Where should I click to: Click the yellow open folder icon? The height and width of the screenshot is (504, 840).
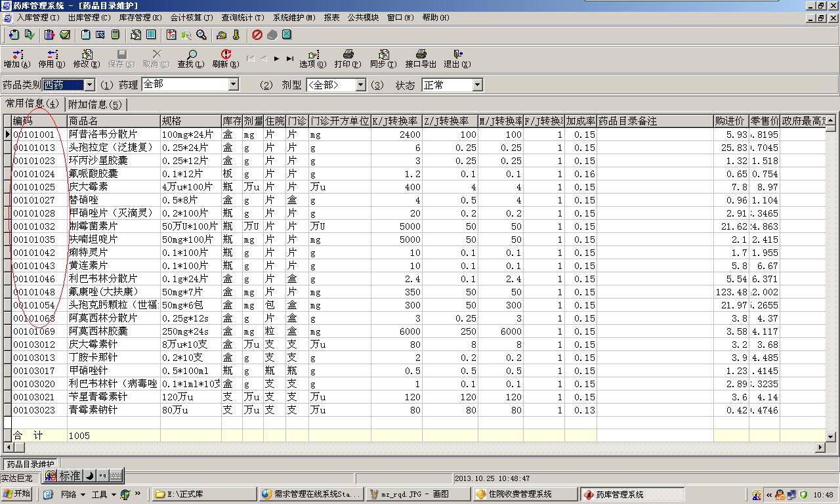click(x=222, y=35)
